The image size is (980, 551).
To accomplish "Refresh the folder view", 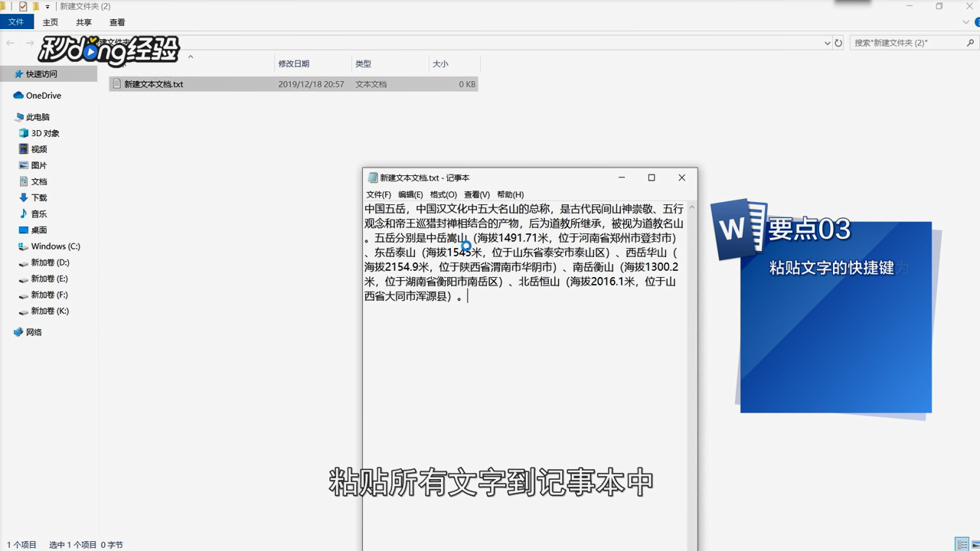I will (837, 43).
